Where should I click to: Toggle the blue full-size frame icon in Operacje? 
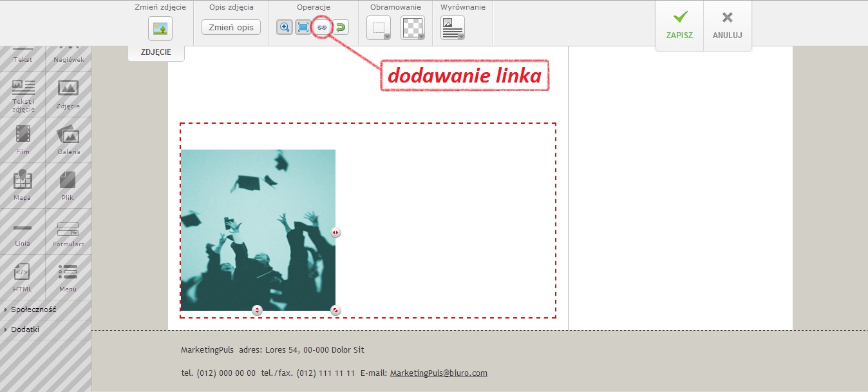[x=303, y=28]
